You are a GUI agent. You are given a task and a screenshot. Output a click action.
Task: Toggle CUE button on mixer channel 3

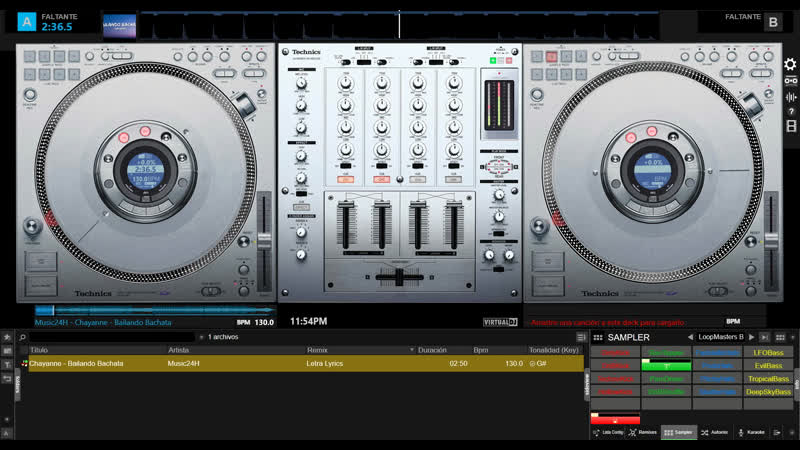(418, 180)
